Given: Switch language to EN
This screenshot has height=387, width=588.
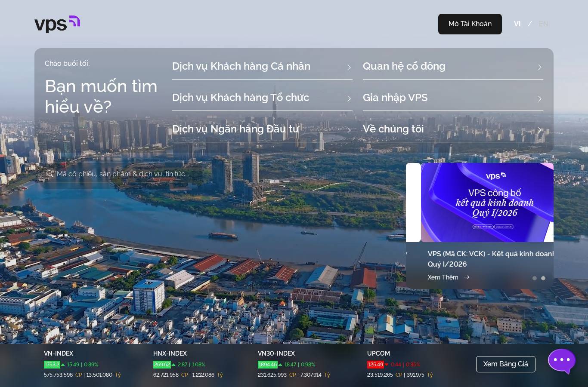Looking at the screenshot, I should point(544,24).
